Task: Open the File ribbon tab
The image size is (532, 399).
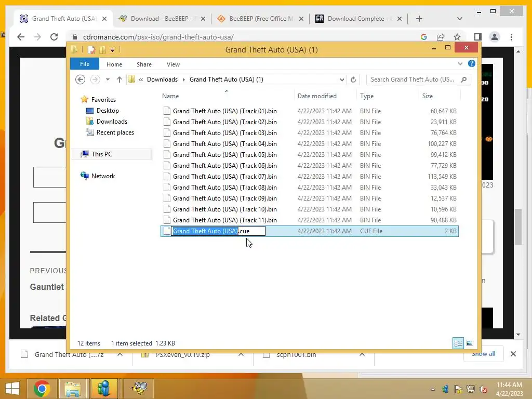Action: point(85,64)
